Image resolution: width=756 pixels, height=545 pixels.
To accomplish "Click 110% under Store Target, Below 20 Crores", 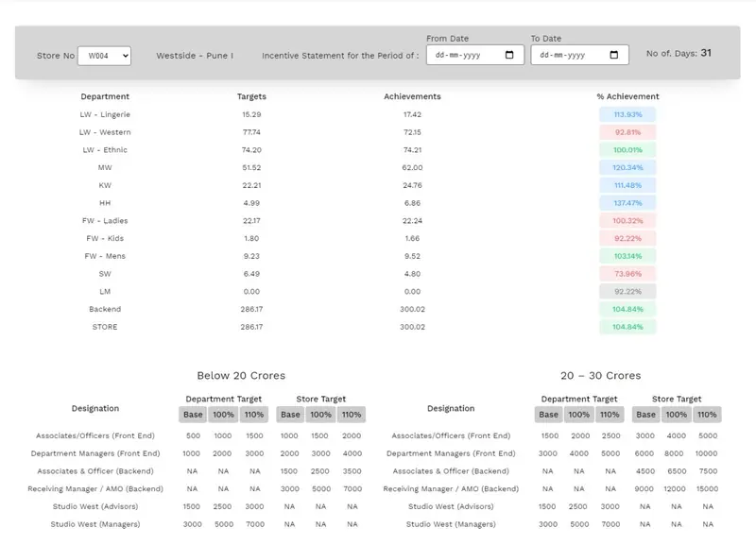I will pos(352,415).
